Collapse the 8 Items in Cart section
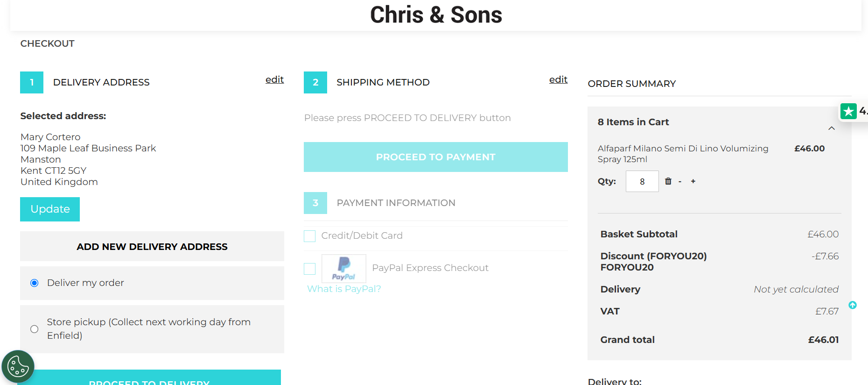 click(x=832, y=128)
